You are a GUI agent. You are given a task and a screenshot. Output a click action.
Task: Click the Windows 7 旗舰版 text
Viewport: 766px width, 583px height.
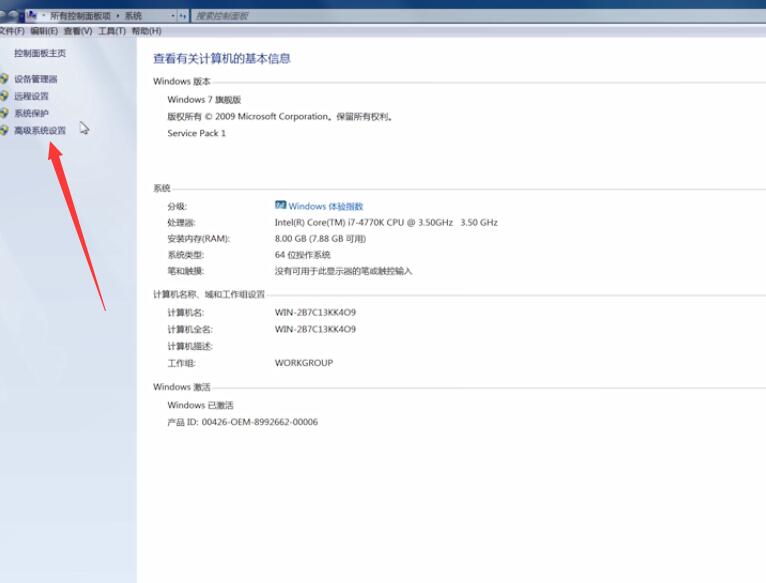204,100
